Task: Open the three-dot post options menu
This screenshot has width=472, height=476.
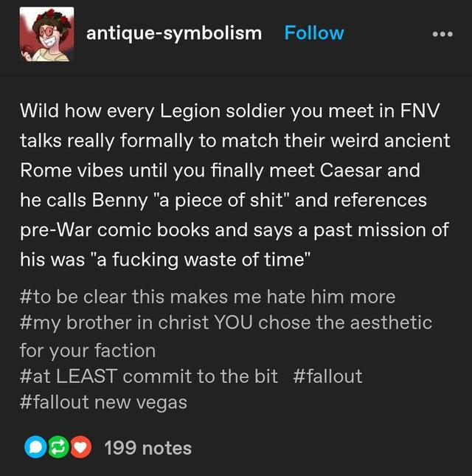Action: (442, 34)
